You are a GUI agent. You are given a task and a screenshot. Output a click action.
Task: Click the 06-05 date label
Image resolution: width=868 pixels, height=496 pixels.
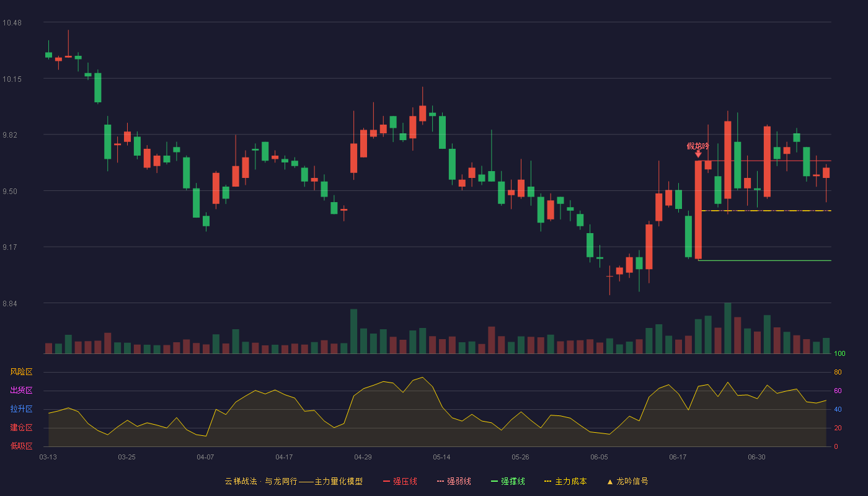tap(599, 457)
